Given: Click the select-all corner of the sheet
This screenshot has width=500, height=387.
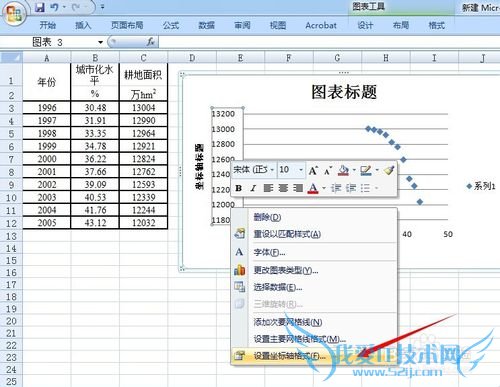Looking at the screenshot, I should pos(11,57).
